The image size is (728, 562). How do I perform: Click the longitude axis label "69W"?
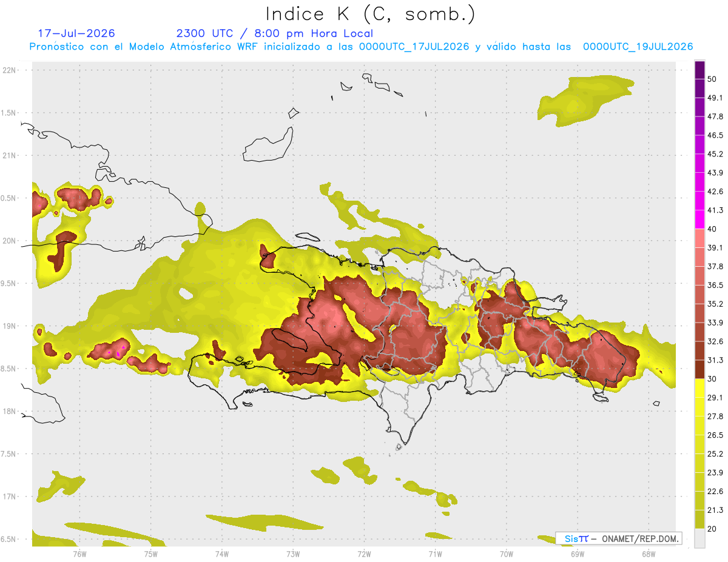click(578, 554)
